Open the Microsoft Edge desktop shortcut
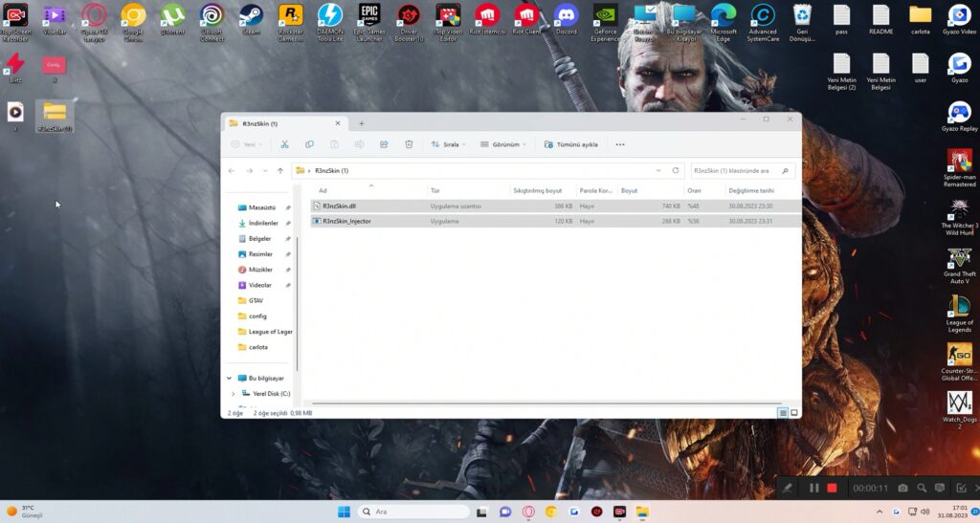Image resolution: width=980 pixels, height=523 pixels. [x=724, y=22]
